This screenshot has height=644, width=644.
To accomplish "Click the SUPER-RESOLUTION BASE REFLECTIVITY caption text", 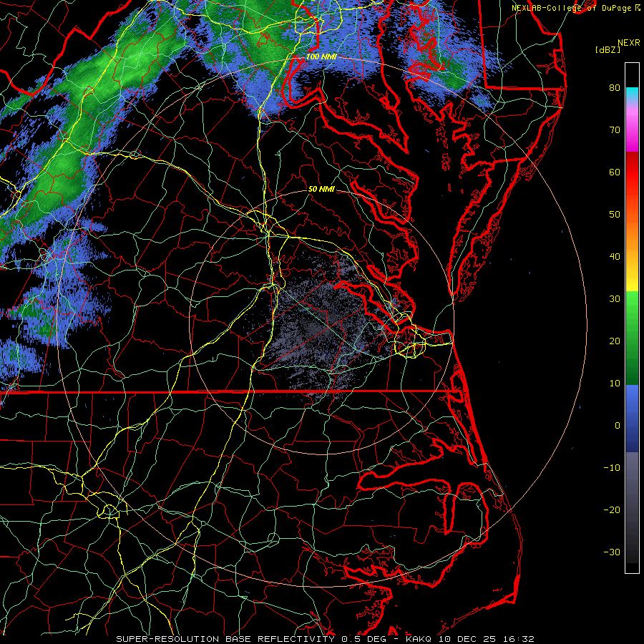I will (x=226, y=639).
